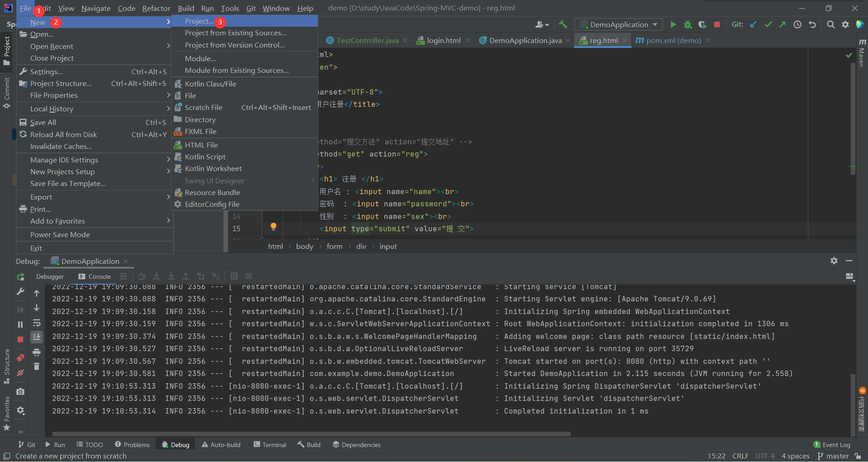
Task: Take thread dump camera icon
Action: (20, 391)
